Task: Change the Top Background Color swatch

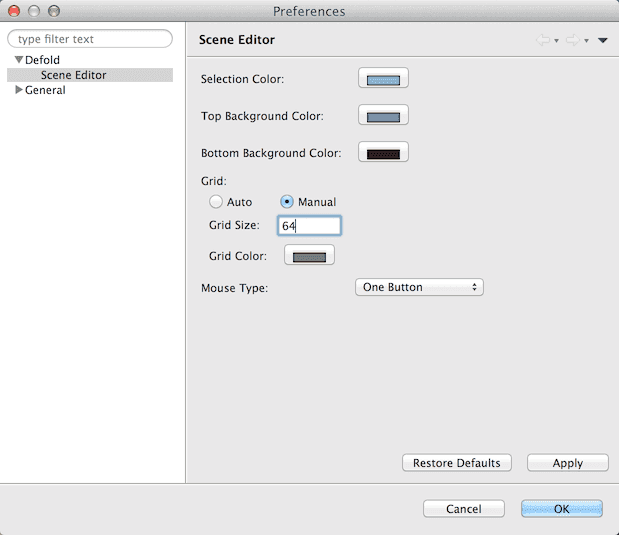Action: coord(383,116)
